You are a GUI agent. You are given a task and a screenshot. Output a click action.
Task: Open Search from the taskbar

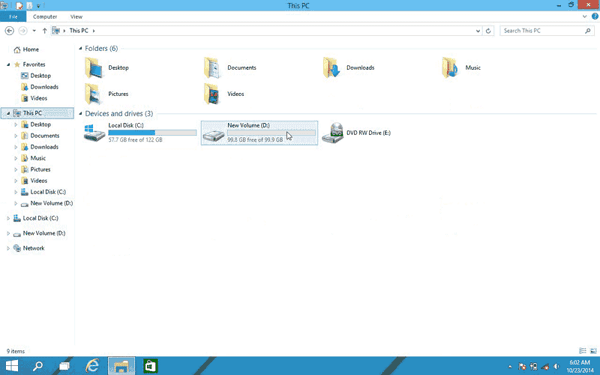(x=38, y=366)
